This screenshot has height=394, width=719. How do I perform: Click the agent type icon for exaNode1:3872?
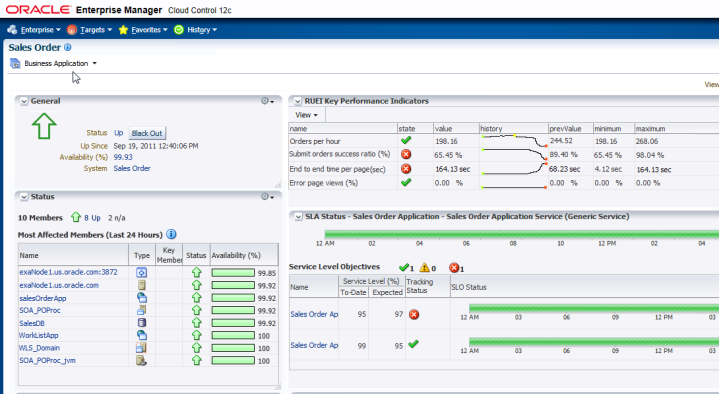142,272
